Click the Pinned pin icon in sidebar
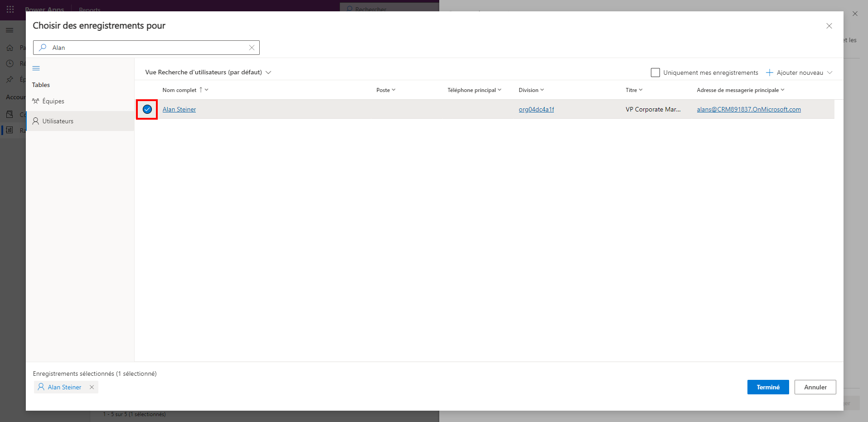 [10, 79]
